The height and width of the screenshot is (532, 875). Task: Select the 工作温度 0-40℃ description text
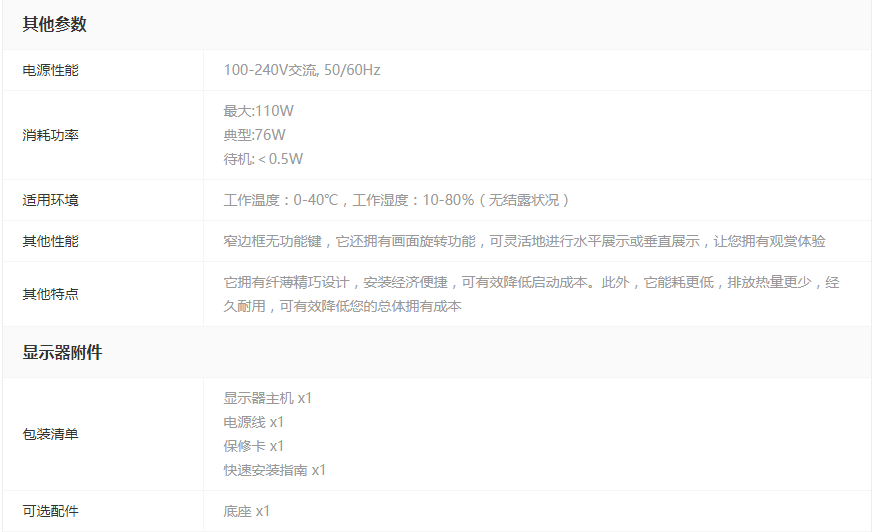coord(397,200)
